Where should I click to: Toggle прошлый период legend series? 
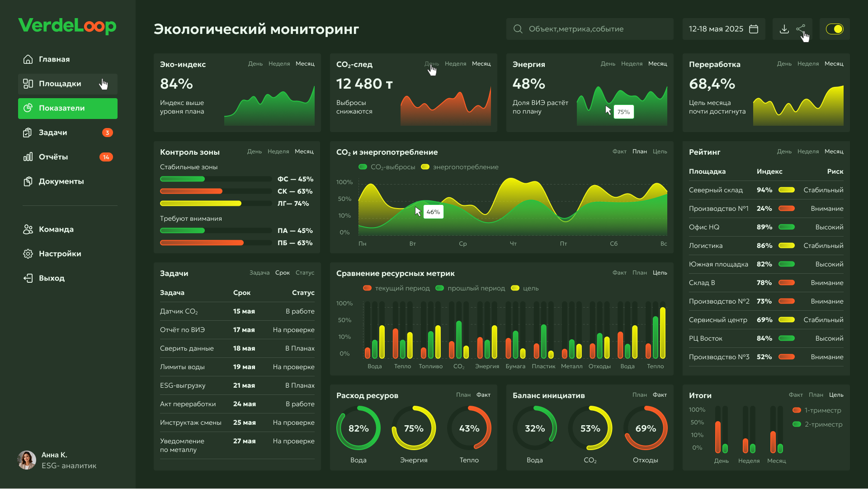[x=470, y=288]
